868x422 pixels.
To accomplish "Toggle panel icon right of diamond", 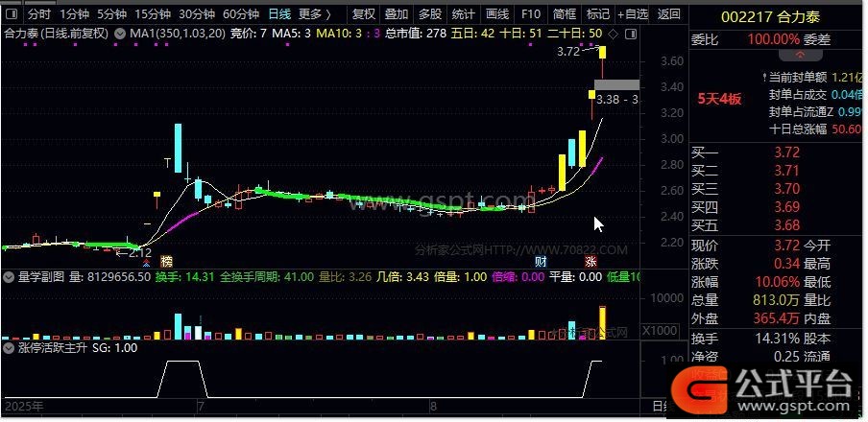I will [x=631, y=35].
